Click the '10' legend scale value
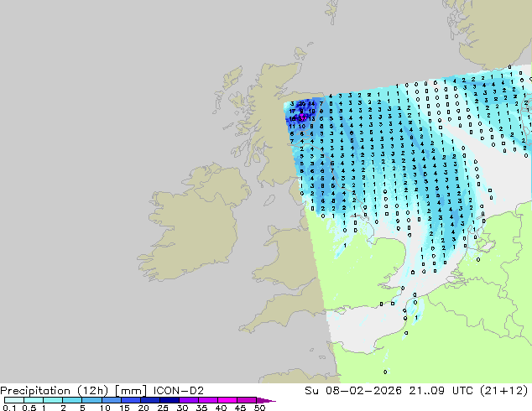 point(105,408)
